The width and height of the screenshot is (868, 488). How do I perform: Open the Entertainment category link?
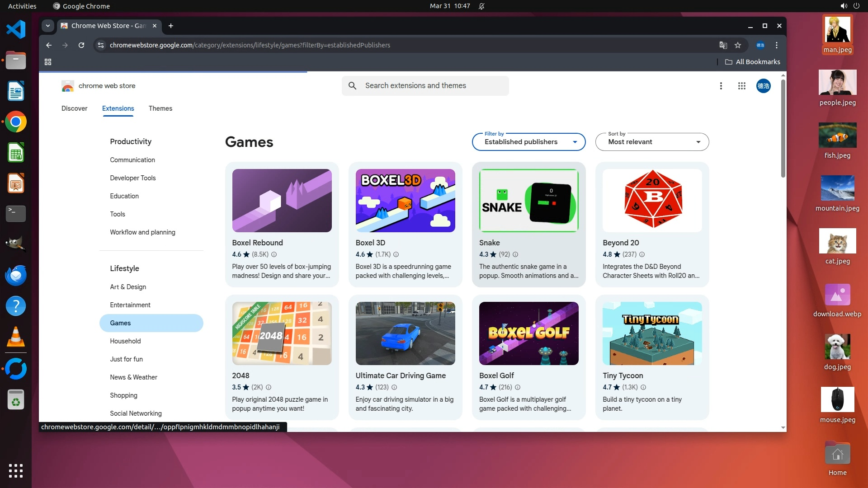coord(130,305)
